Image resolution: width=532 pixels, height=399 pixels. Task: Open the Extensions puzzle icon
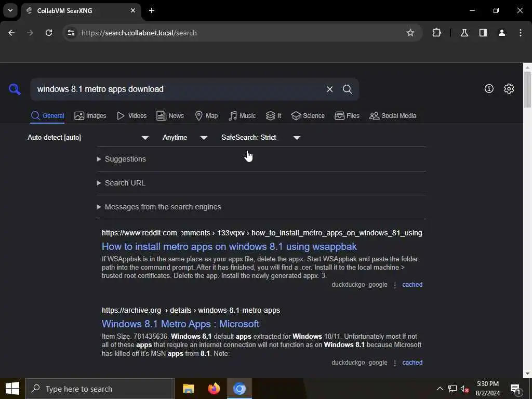point(436,33)
